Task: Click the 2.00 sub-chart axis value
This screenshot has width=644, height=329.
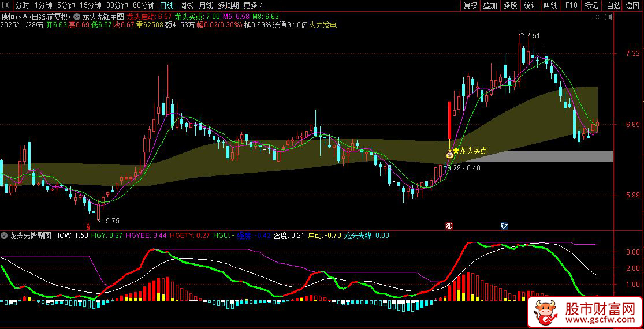Action: (x=632, y=268)
